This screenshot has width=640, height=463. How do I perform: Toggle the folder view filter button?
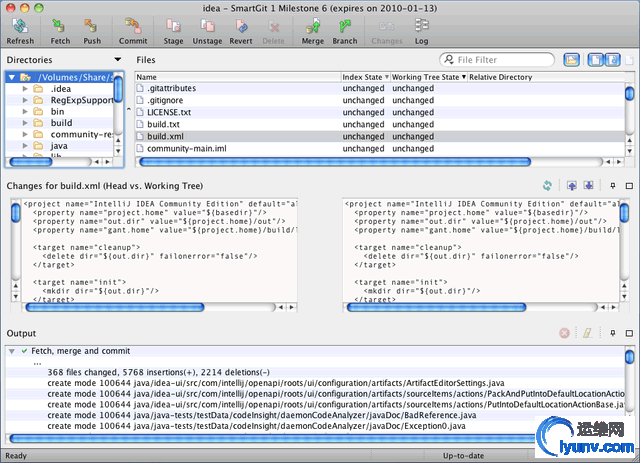click(x=571, y=61)
